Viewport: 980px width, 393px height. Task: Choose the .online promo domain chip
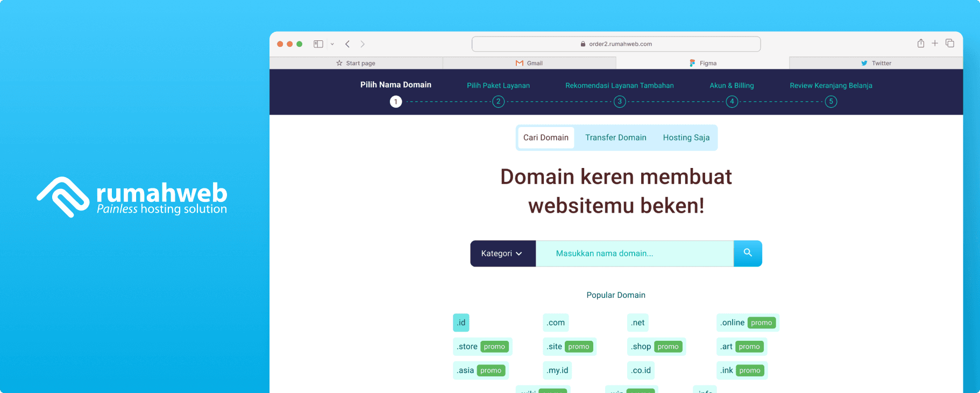point(748,322)
